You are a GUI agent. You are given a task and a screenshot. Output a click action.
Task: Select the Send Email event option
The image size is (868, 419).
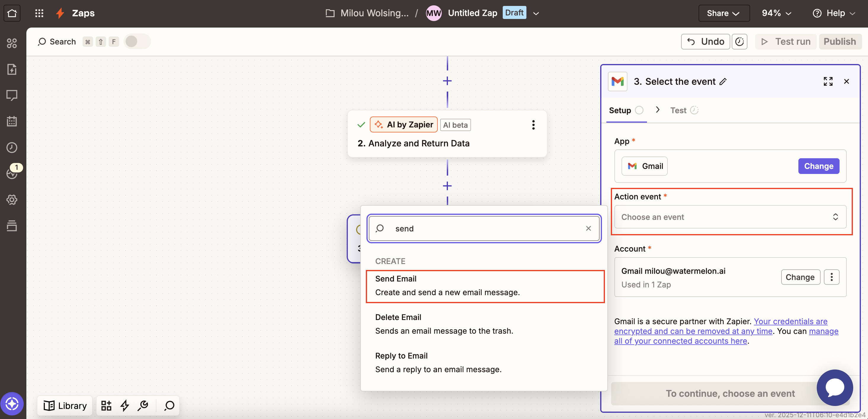coord(485,286)
